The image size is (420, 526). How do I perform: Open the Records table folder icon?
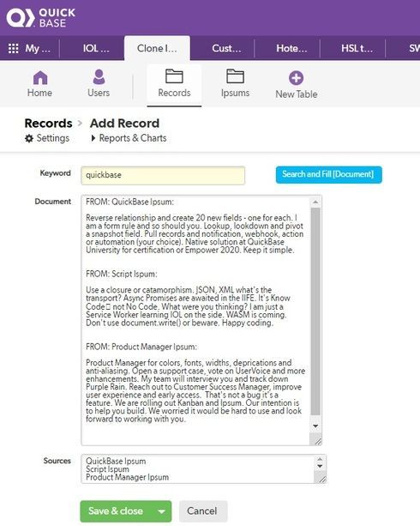[x=174, y=76]
